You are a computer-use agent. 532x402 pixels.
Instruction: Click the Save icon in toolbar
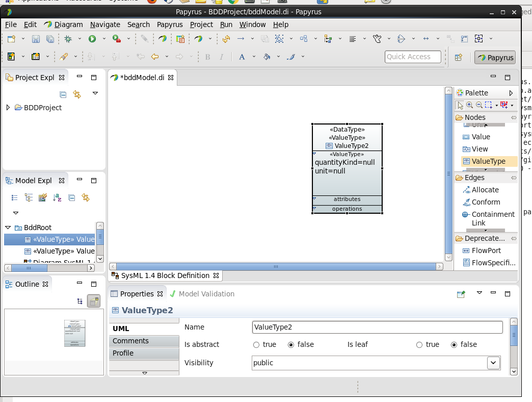(36, 39)
